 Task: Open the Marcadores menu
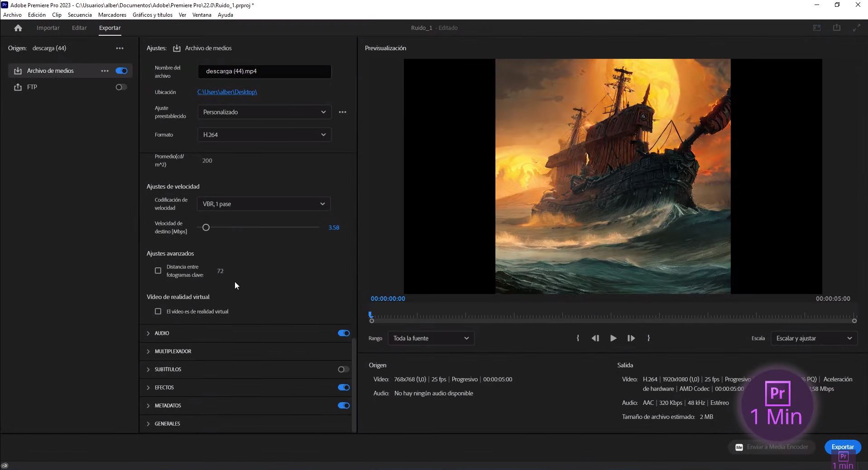tap(112, 14)
